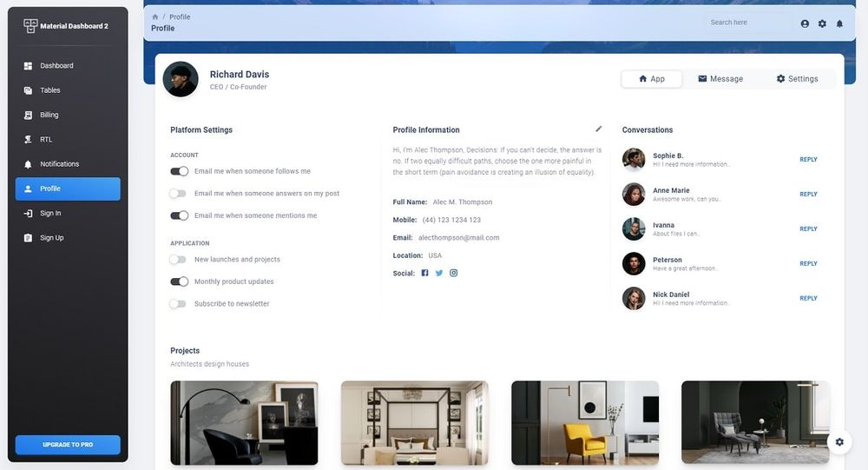This screenshot has height=470, width=868.
Task: Open Billing in the sidebar
Action: [x=49, y=115]
